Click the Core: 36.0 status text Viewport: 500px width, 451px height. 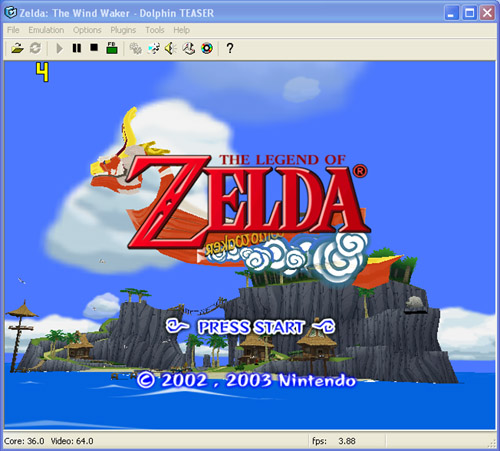(24, 441)
